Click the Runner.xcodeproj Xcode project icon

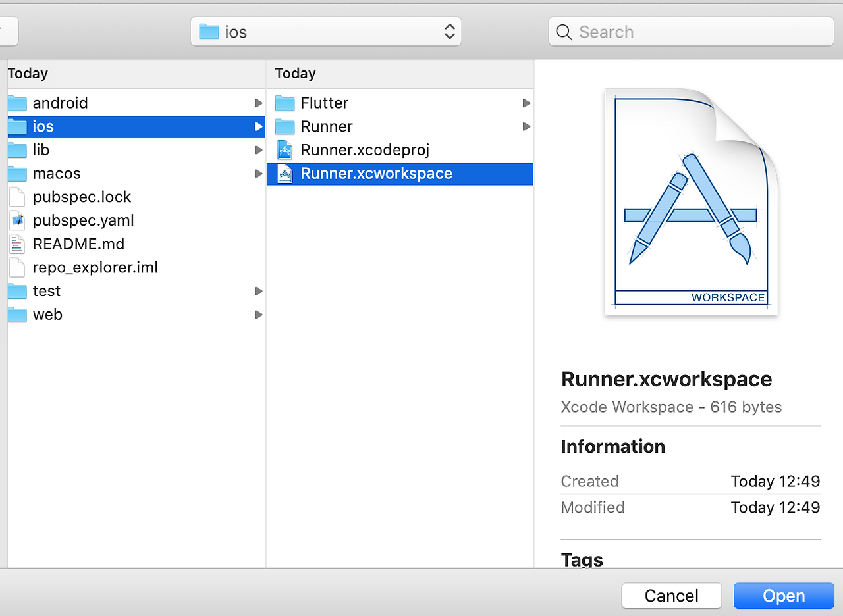pos(285,151)
